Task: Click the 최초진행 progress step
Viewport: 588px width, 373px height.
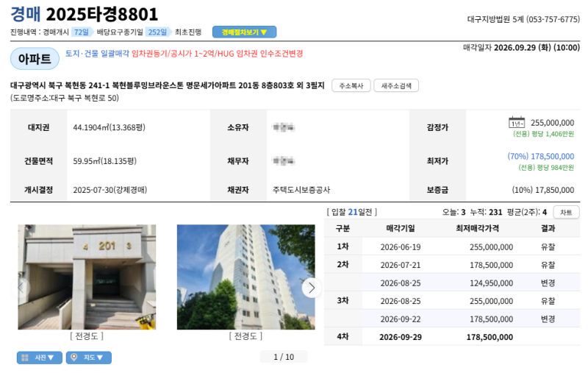Action: [188, 32]
